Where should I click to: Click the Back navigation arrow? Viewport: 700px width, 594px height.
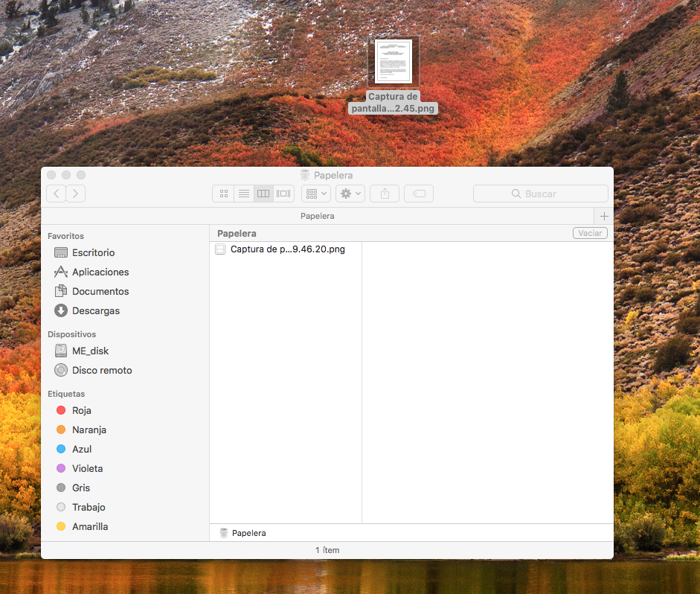(57, 194)
